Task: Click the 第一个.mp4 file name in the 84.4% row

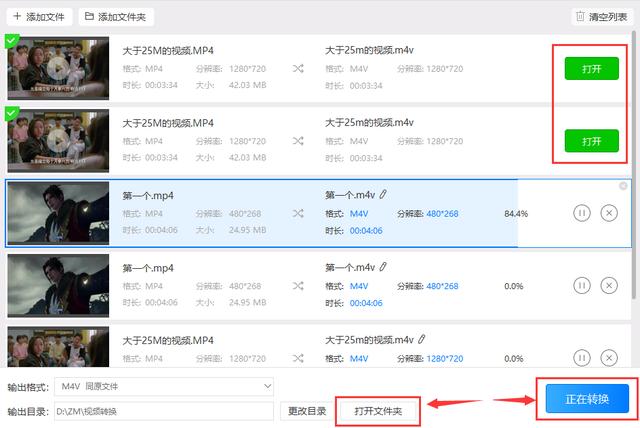Action: click(148, 195)
